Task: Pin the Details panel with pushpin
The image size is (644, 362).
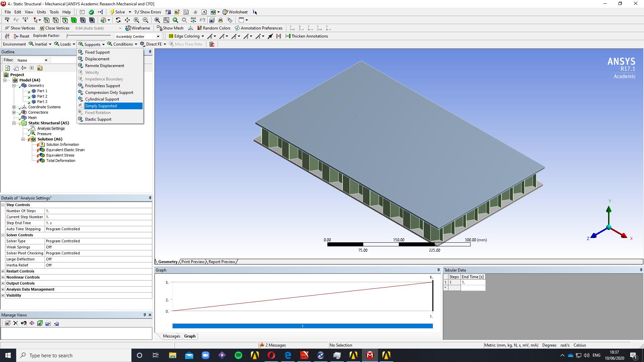Action: pos(150,198)
